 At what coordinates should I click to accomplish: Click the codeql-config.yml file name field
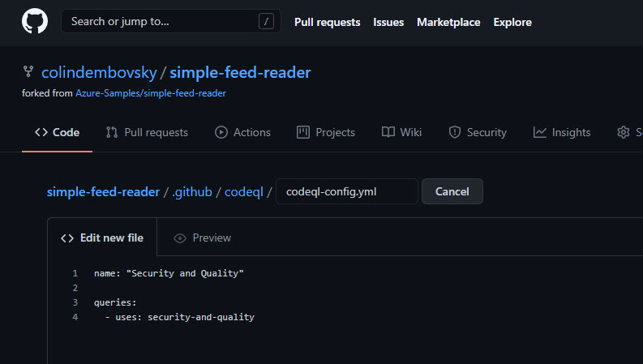(347, 191)
